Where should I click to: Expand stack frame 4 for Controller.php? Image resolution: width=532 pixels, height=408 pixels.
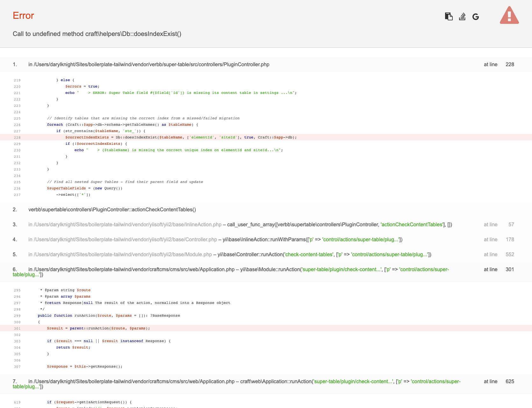tap(122, 239)
